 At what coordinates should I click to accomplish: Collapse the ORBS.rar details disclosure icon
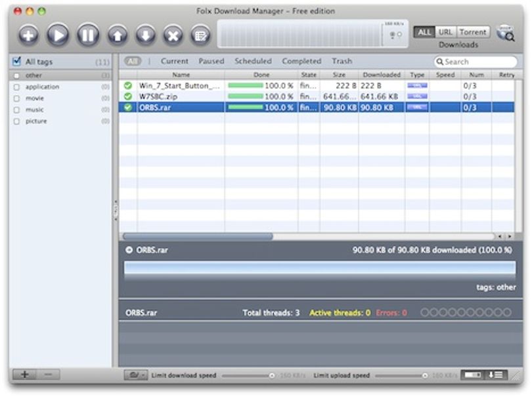pyautogui.click(x=129, y=250)
